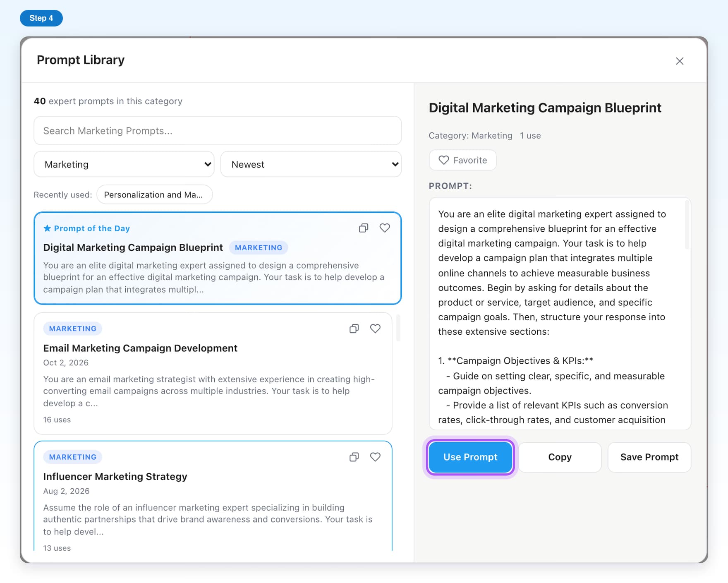This screenshot has height=583, width=728.
Task: Focus the Search Marketing Prompts field
Action: pyautogui.click(x=218, y=131)
